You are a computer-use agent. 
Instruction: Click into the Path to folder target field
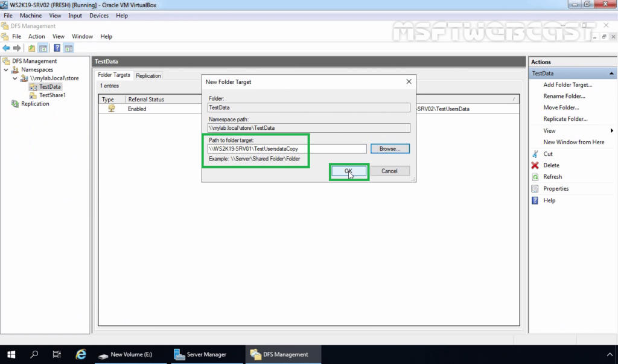tap(287, 148)
